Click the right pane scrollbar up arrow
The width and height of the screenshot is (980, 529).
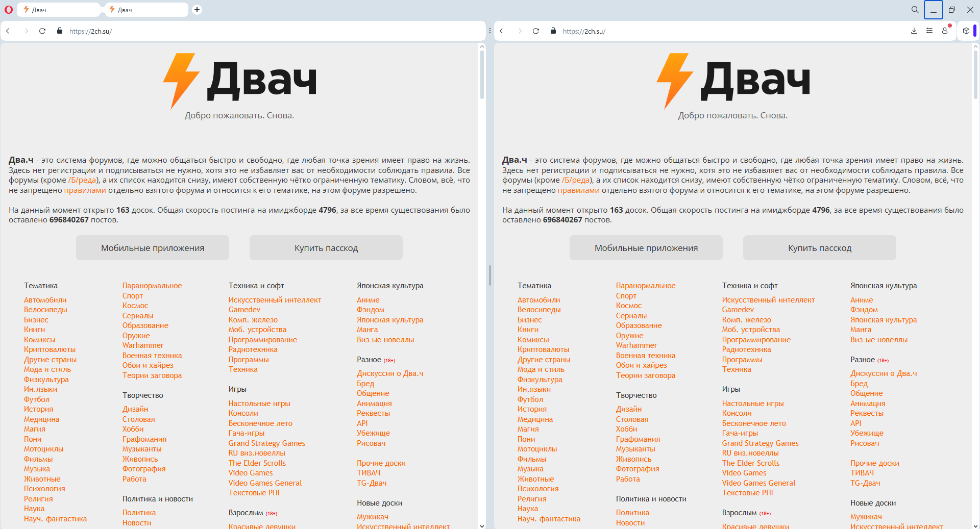coord(976,46)
